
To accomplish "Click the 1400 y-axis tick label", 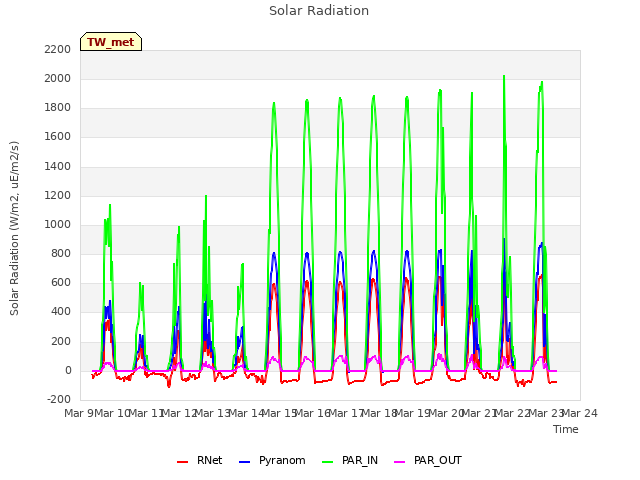I will point(58,167).
